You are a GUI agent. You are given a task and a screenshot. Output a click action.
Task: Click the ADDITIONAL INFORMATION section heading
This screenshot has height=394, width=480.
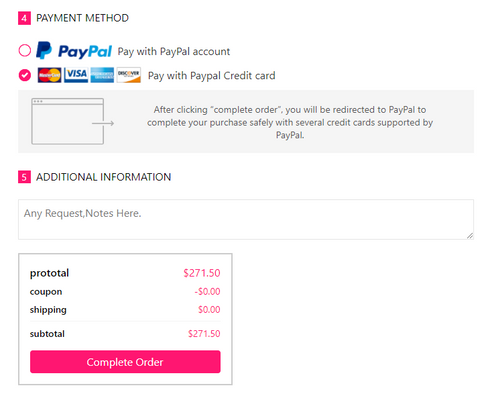point(104,177)
